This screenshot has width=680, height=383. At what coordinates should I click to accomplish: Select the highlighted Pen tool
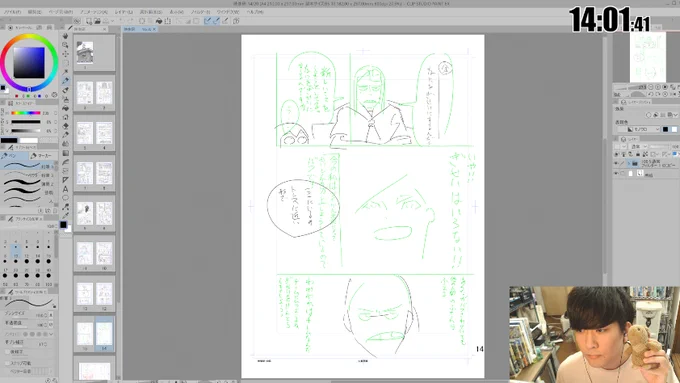coord(65,81)
